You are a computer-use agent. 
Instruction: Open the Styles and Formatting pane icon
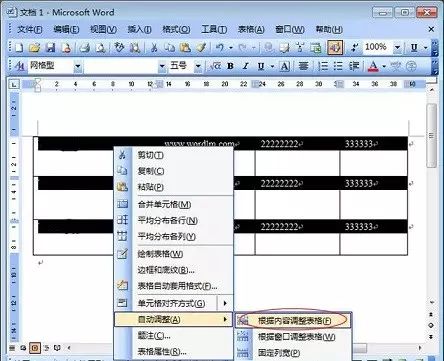coord(20,66)
